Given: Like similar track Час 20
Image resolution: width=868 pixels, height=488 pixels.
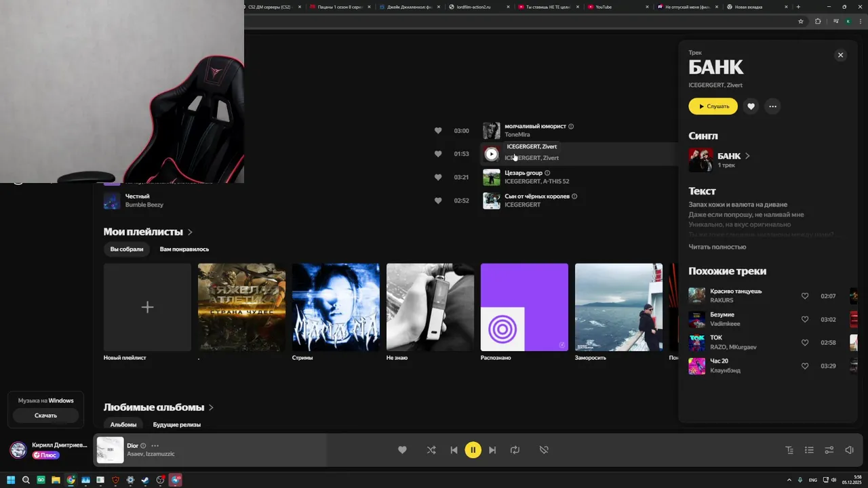Looking at the screenshot, I should (805, 366).
